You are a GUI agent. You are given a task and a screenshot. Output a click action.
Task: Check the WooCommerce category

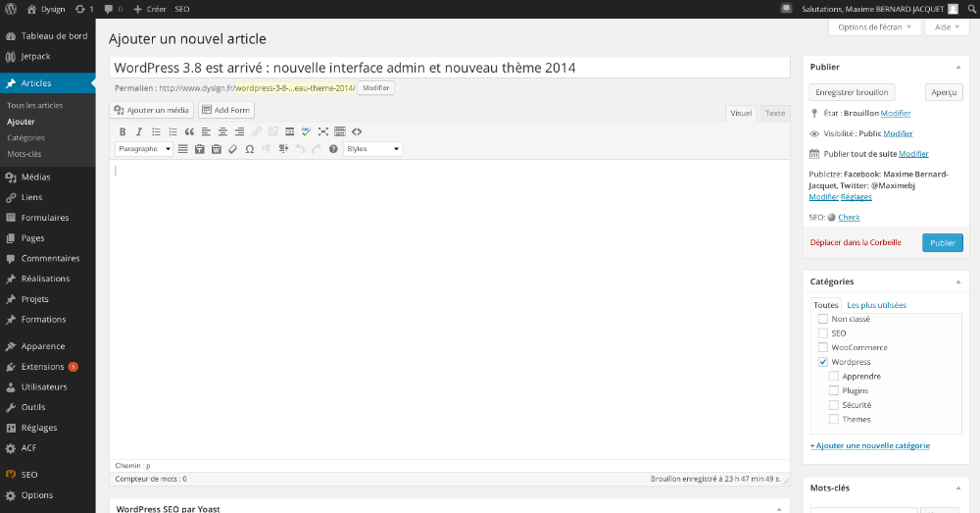tap(823, 347)
